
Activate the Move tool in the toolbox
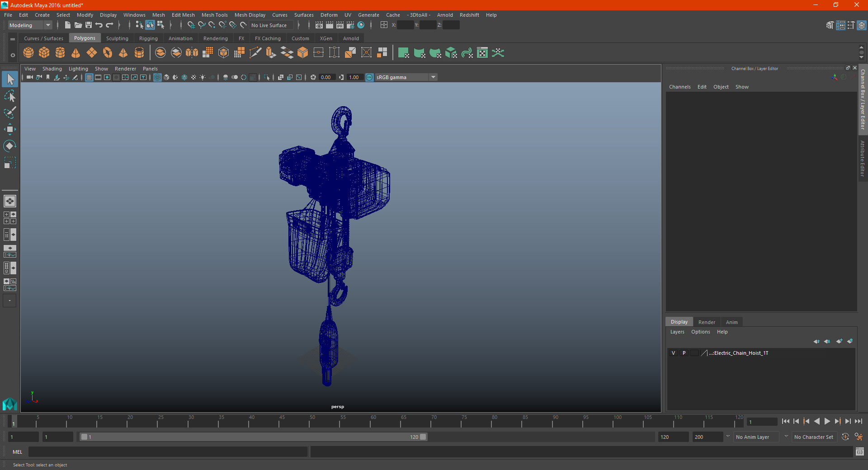tap(10, 129)
